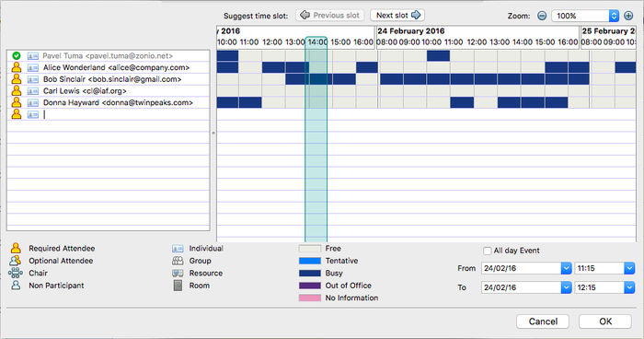Change Bob Sinclair's required attendee role icon
This screenshot has height=339, width=644.
(17, 79)
